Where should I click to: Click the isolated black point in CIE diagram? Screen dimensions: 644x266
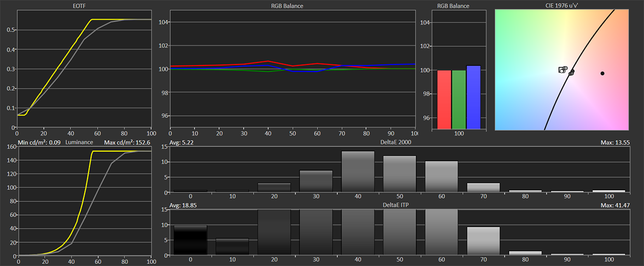click(x=602, y=74)
